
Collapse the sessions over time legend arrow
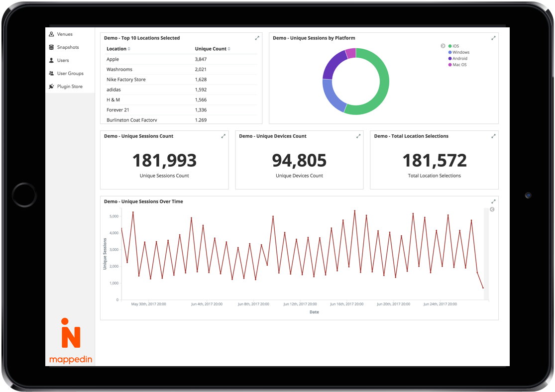click(492, 209)
